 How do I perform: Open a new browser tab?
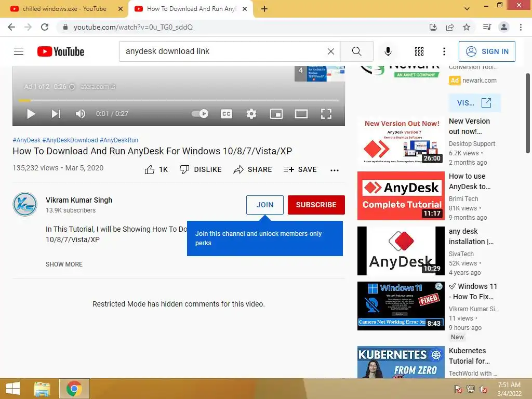tap(264, 9)
